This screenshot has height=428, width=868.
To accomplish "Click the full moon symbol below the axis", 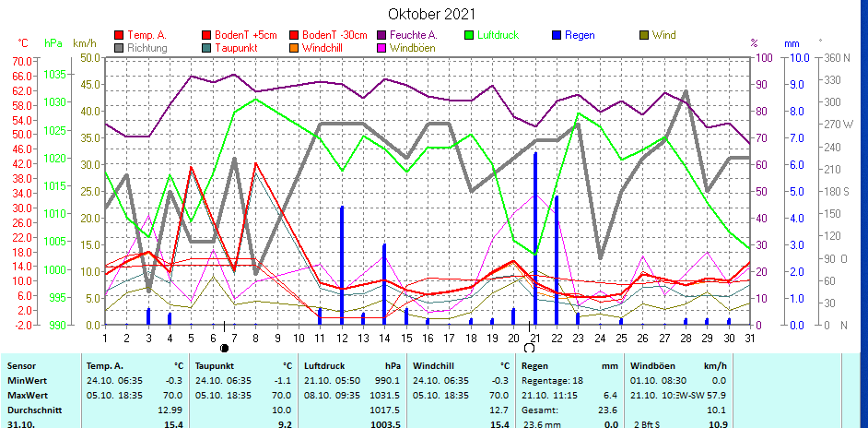I will pyautogui.click(x=529, y=348).
